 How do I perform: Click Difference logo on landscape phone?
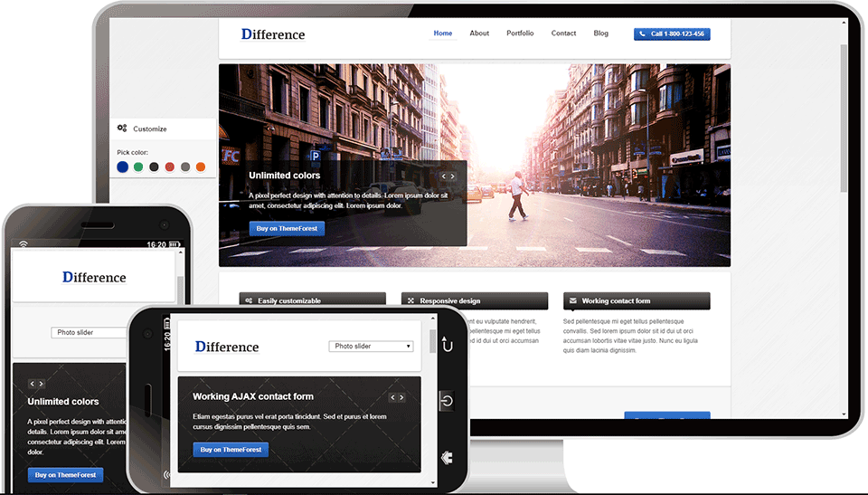[x=227, y=347]
